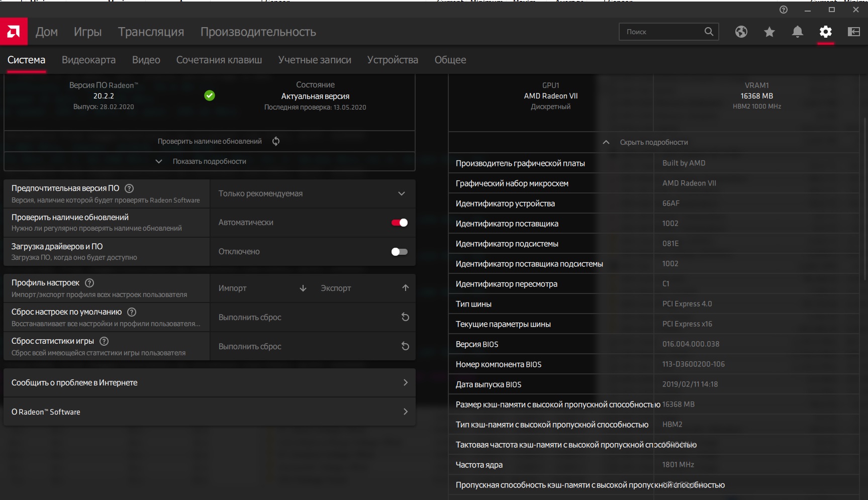Click bus type value PCI Express 4.0
The height and width of the screenshot is (500, 868).
687,304
